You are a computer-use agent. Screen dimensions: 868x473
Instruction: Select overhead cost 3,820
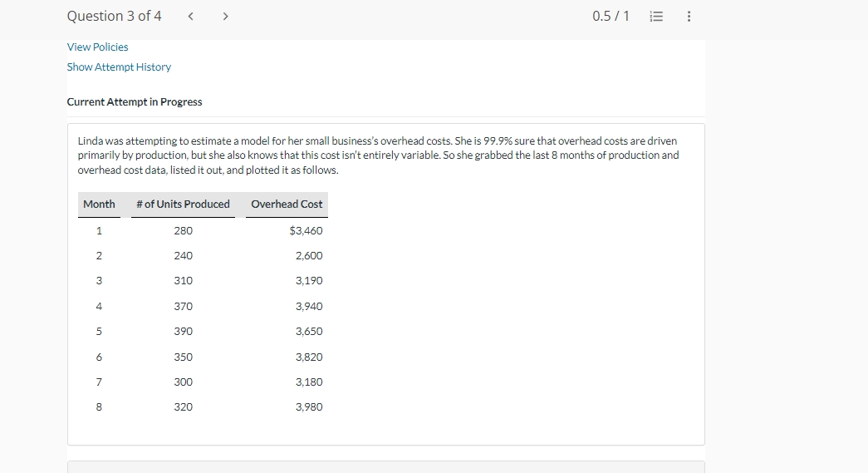(x=309, y=357)
